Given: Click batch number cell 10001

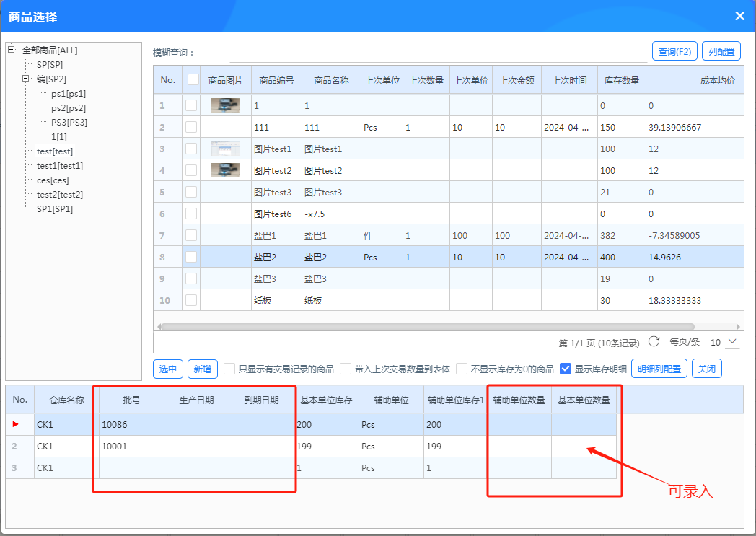Looking at the screenshot, I should [x=131, y=447].
